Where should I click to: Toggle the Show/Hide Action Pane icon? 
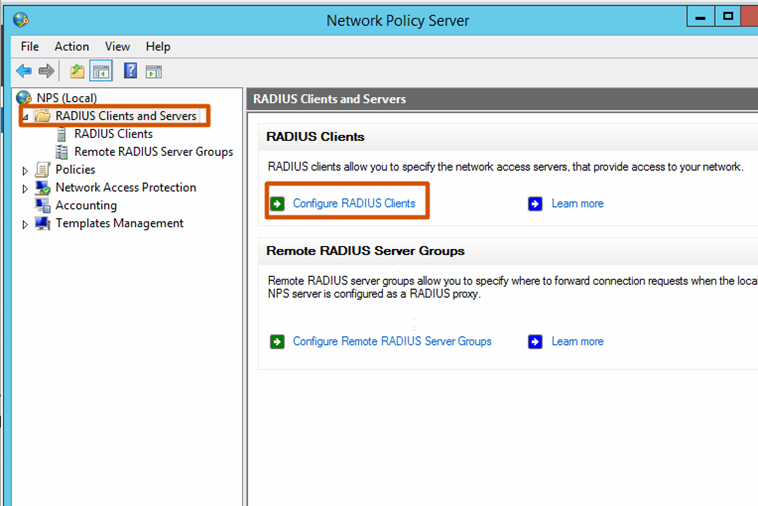(153, 71)
